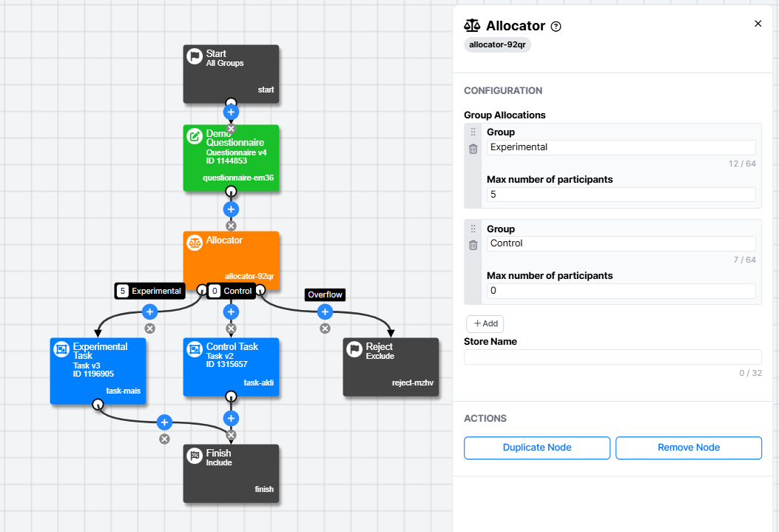Viewport: 779px width, 532px height.
Task: Select the orange Allocator node
Action: 231,260
